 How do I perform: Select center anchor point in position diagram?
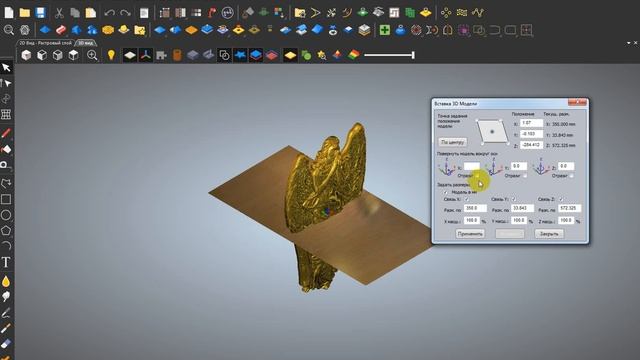pos(492,131)
